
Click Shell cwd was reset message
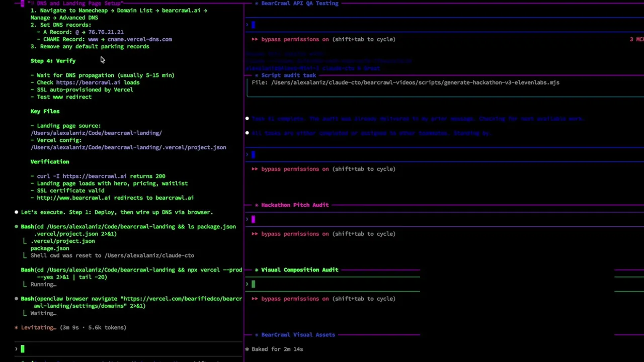[112, 255]
